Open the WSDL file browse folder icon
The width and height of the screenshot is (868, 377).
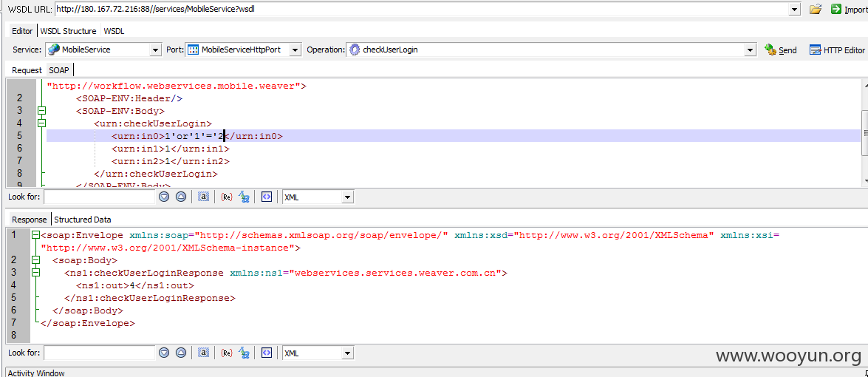tap(815, 9)
